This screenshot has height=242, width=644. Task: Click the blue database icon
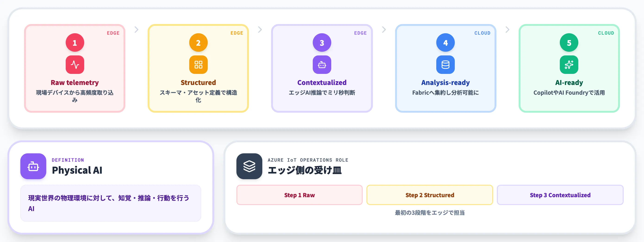pyautogui.click(x=445, y=65)
